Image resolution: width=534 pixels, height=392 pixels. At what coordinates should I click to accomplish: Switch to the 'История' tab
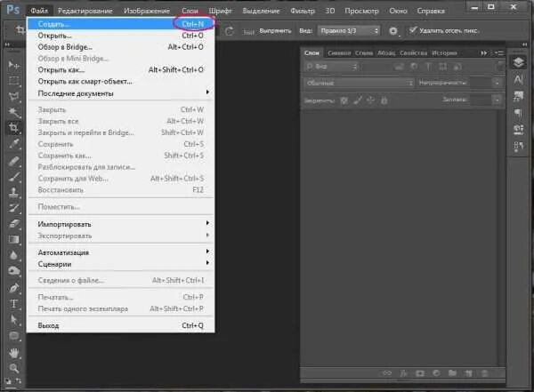click(444, 53)
